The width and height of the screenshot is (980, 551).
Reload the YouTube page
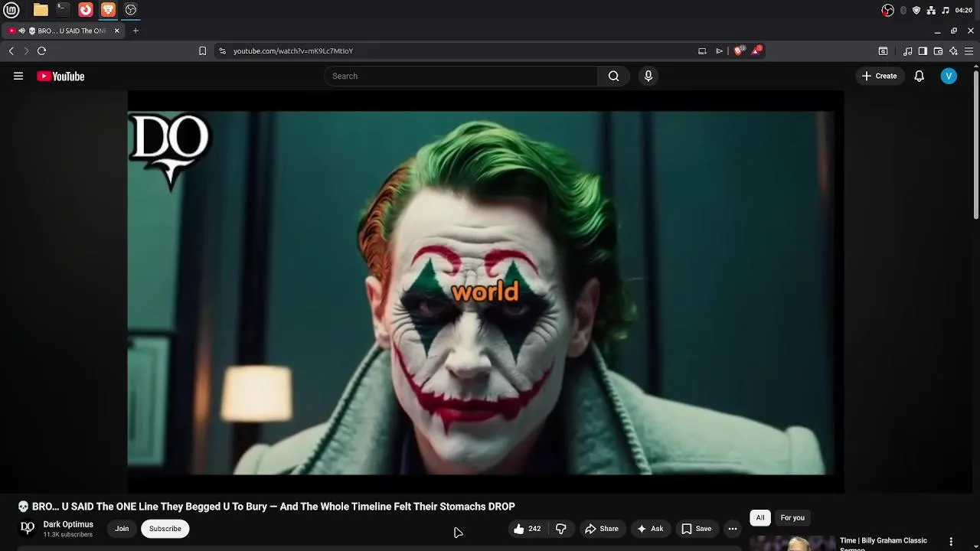click(42, 51)
